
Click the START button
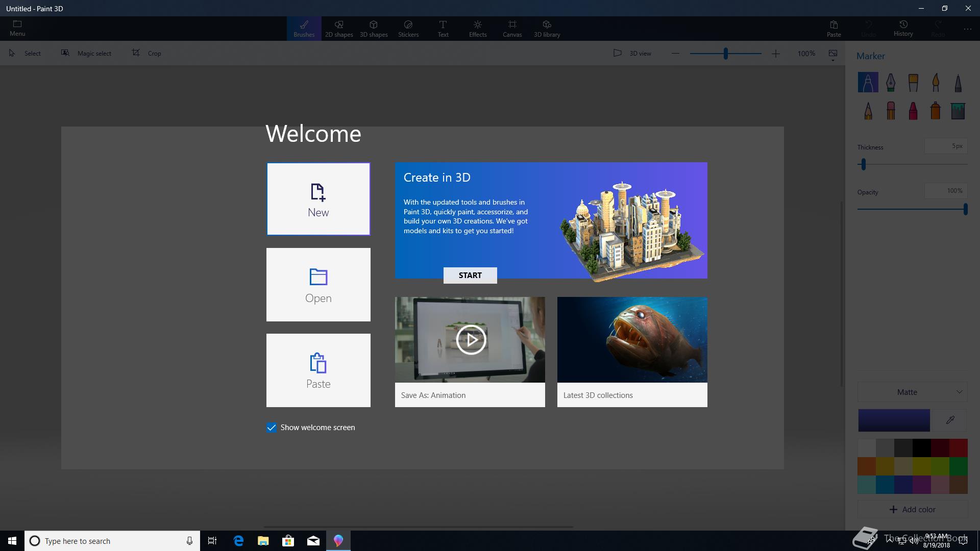[470, 275]
